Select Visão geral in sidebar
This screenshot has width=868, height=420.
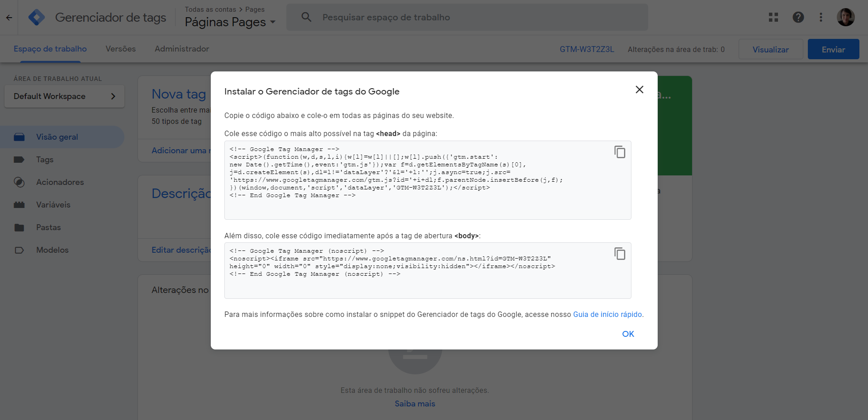tap(62, 137)
